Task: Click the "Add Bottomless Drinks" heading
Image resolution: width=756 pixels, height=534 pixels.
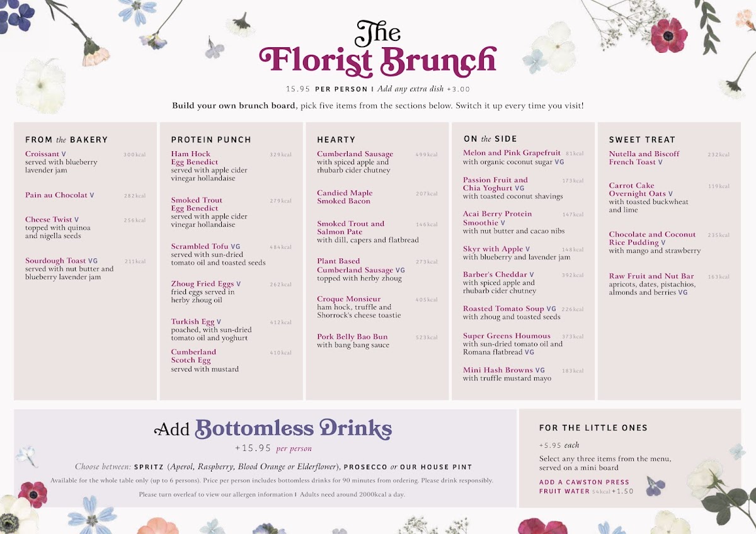Action: 273,429
